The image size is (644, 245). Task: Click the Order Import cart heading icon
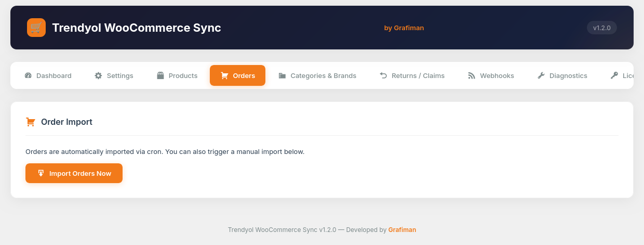pos(30,122)
